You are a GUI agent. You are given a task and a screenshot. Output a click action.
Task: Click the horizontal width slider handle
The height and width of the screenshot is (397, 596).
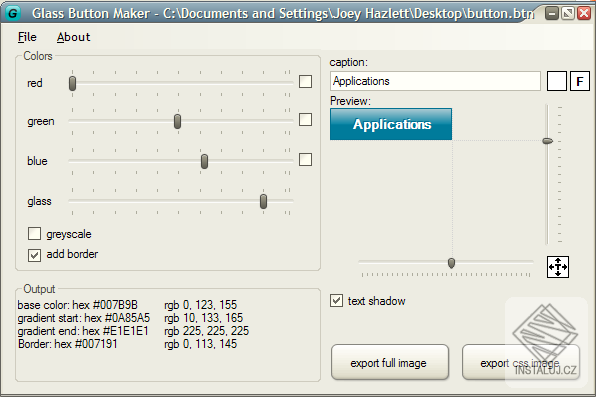(451, 263)
